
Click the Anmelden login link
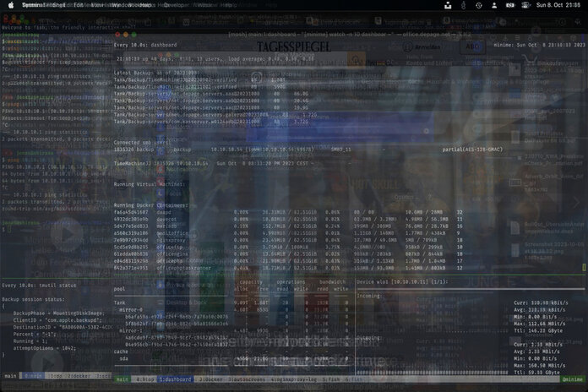(422, 47)
